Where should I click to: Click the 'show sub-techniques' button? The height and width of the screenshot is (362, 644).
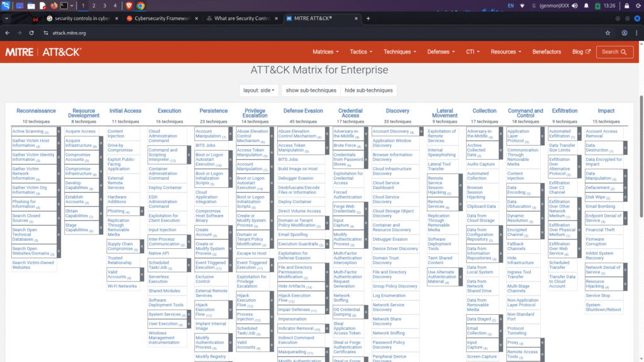309,90
